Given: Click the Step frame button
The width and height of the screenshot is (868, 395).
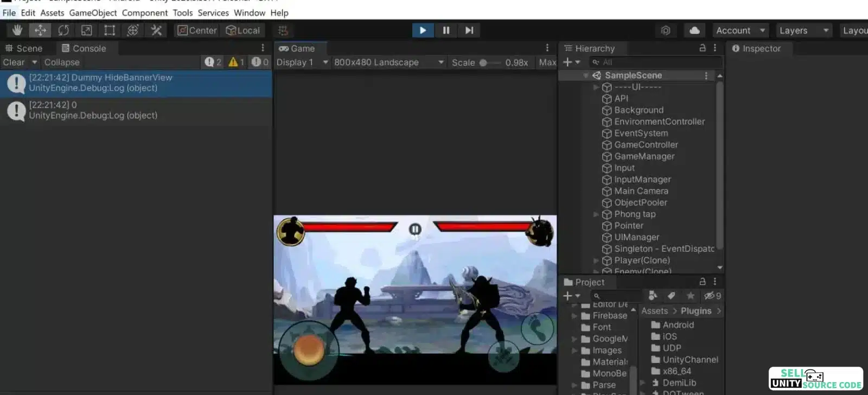Looking at the screenshot, I should pos(469,30).
